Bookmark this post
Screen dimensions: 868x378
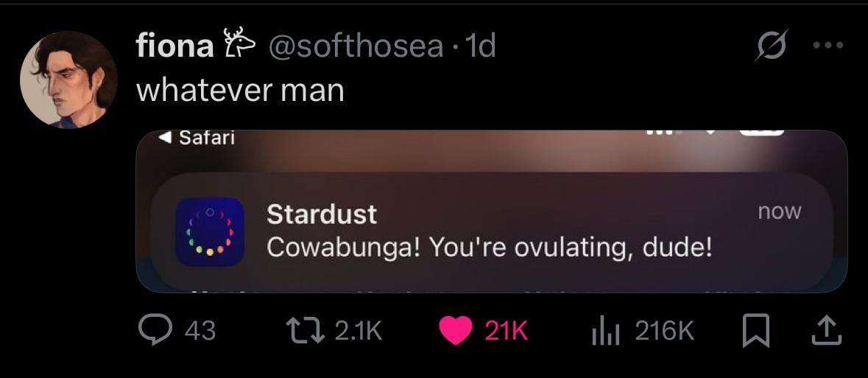coord(754,330)
